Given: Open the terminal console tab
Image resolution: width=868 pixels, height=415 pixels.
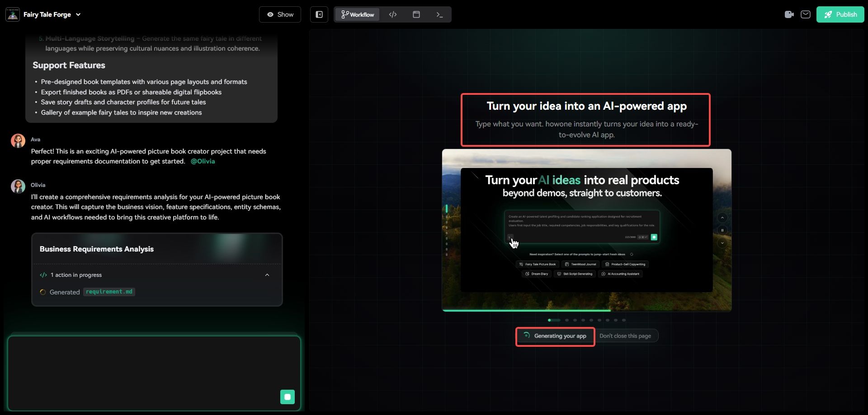Looking at the screenshot, I should coord(439,14).
